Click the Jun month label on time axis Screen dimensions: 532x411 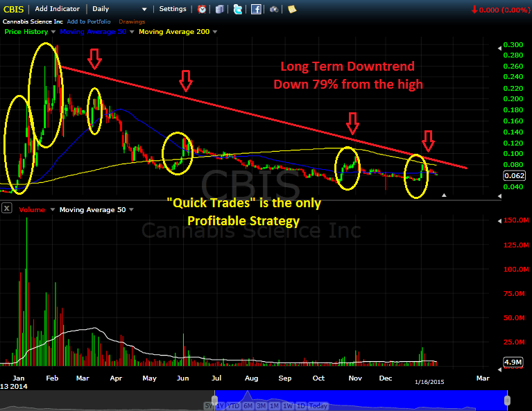pyautogui.click(x=182, y=378)
